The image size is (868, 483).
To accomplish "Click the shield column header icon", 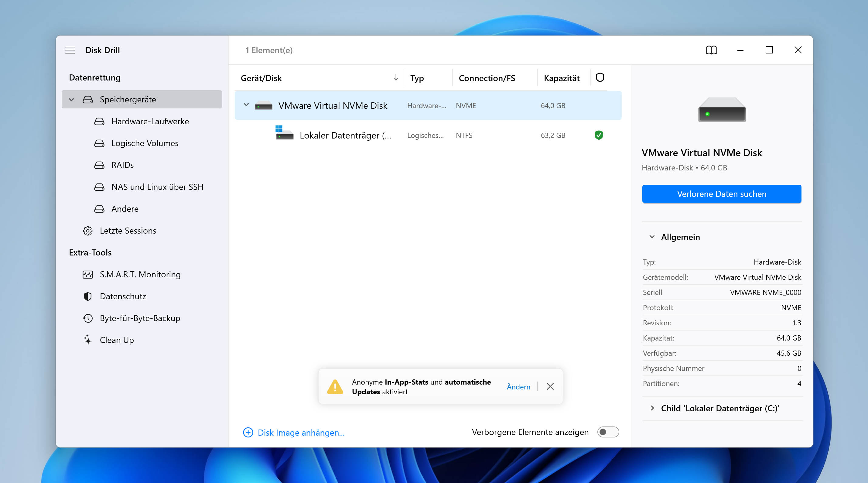I will tap(600, 77).
